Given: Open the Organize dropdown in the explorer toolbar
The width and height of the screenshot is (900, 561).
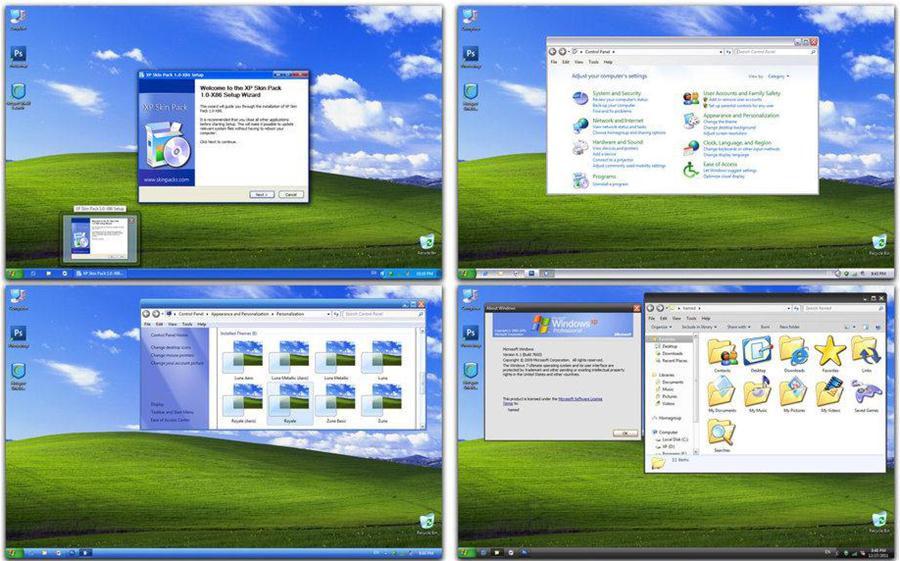Looking at the screenshot, I should pyautogui.click(x=661, y=327).
